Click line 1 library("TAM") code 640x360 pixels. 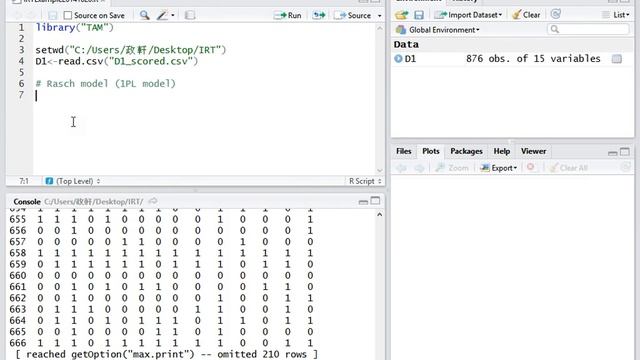pyautogui.click(x=75, y=27)
